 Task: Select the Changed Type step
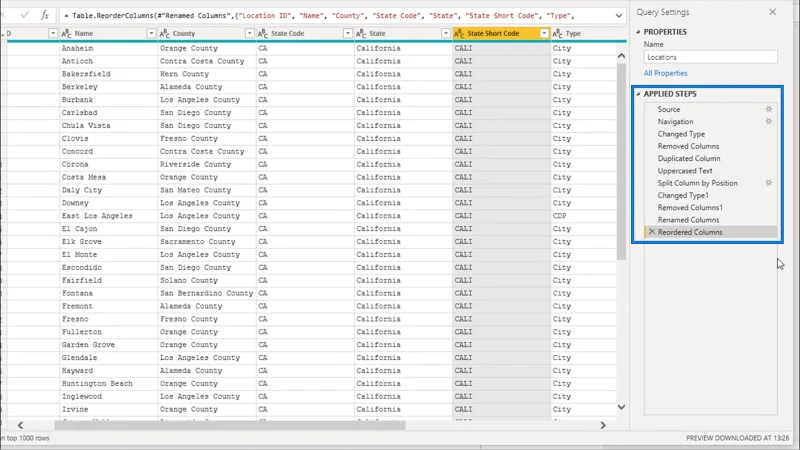pos(681,134)
